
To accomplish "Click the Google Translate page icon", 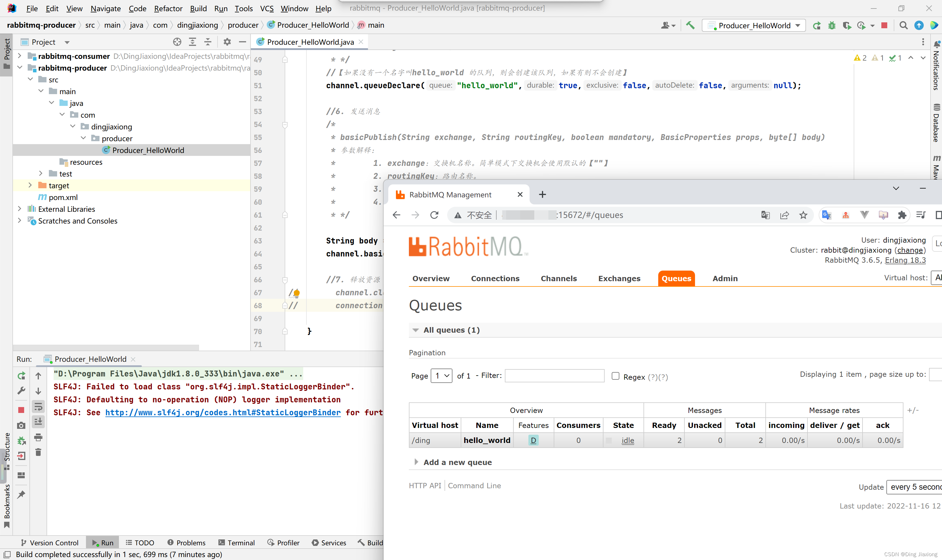I will [x=766, y=215].
